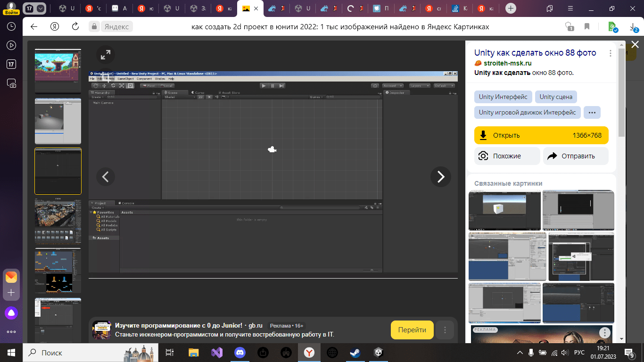This screenshot has width=644, height=362.
Task: Open the browser downloads panel
Action: click(x=634, y=27)
